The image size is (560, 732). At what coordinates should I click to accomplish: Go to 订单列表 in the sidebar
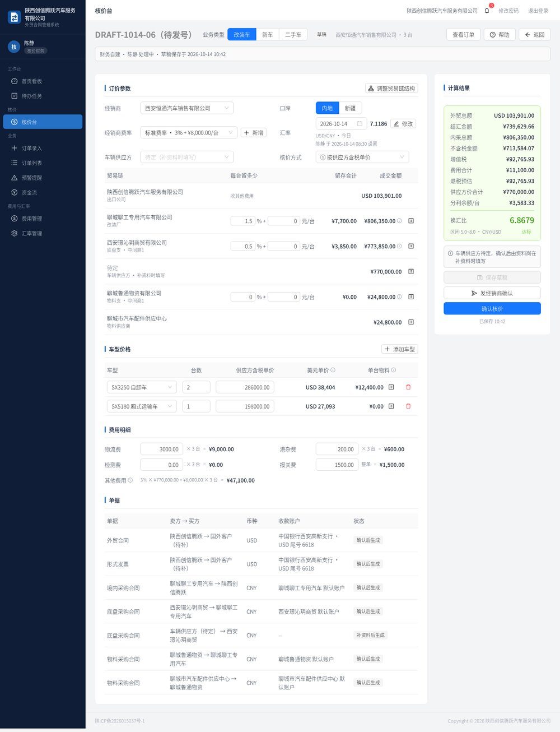tap(43, 163)
